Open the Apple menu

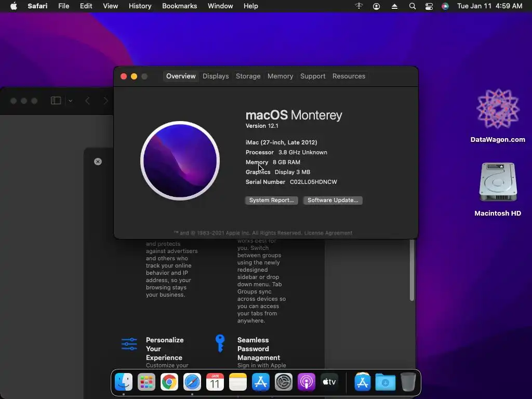click(x=14, y=6)
